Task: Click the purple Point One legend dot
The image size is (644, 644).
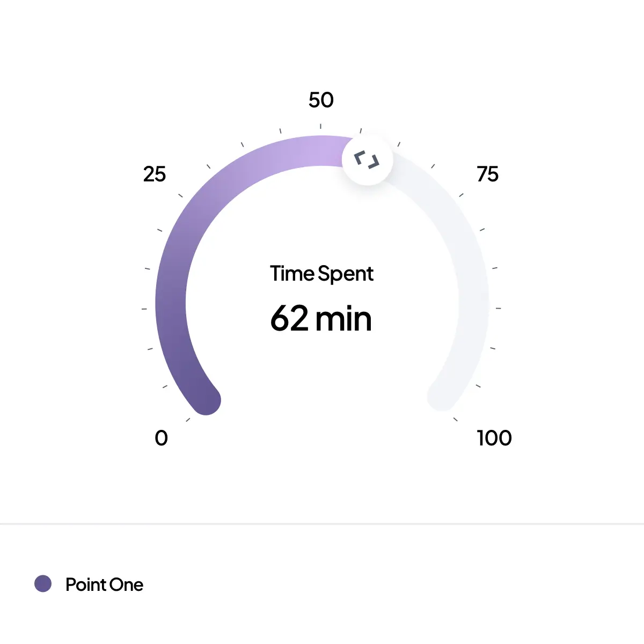Action: pos(43,583)
